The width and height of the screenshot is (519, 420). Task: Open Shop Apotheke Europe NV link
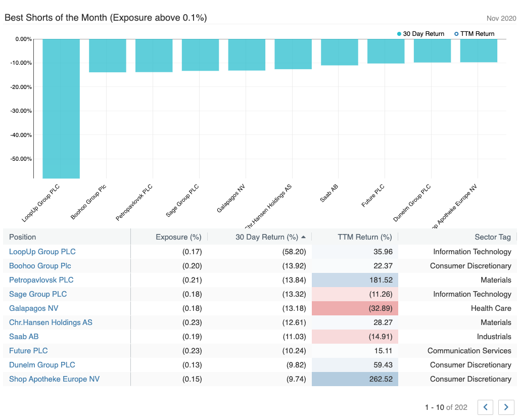tap(54, 379)
